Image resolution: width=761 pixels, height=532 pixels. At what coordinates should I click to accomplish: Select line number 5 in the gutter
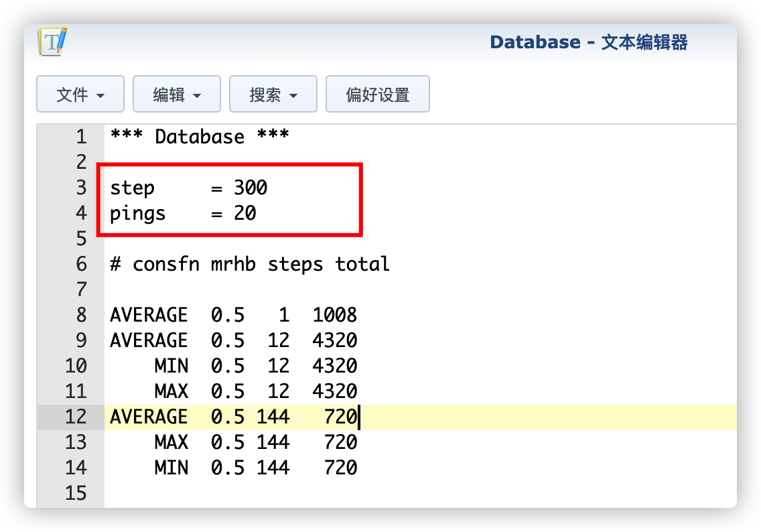pos(81,239)
